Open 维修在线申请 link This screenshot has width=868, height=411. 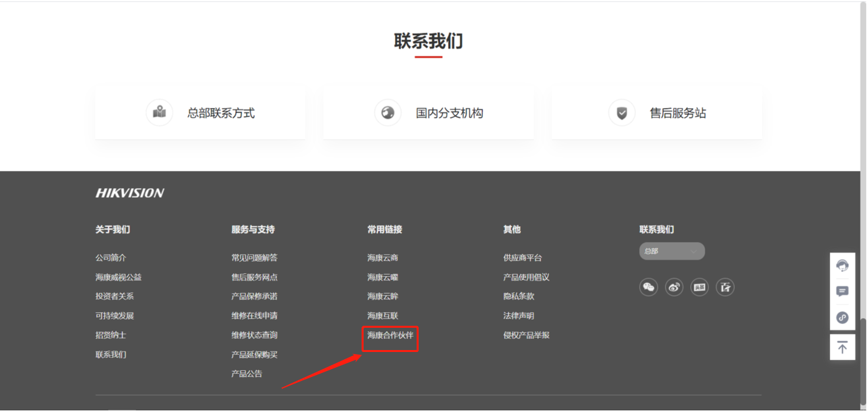[254, 316]
